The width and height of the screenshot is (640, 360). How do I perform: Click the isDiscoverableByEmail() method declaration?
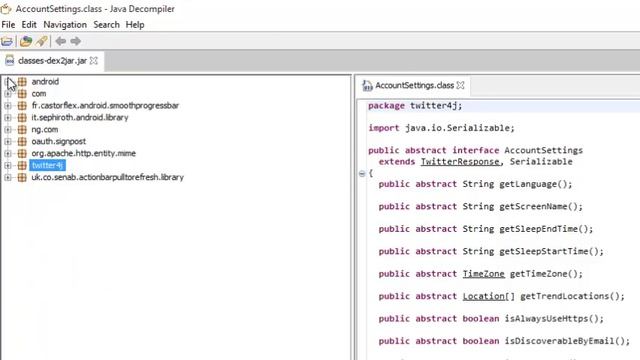pyautogui.click(x=504, y=341)
